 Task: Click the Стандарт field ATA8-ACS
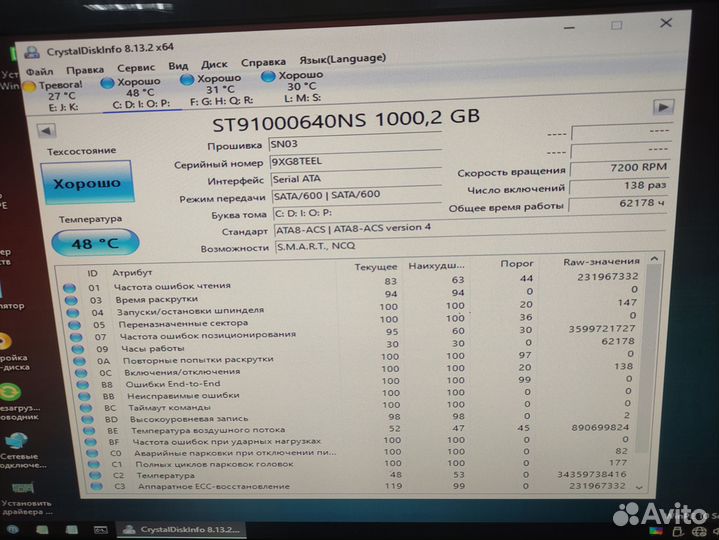(470, 228)
